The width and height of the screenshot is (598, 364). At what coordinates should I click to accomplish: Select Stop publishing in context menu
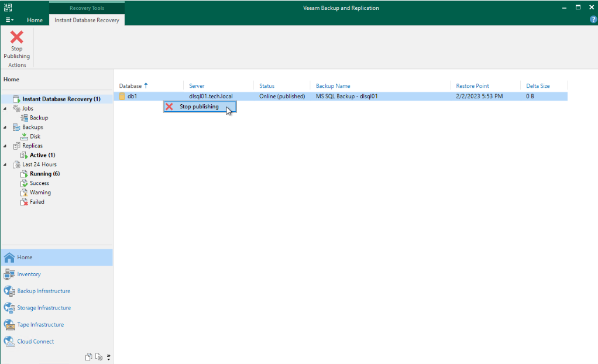[x=199, y=107]
